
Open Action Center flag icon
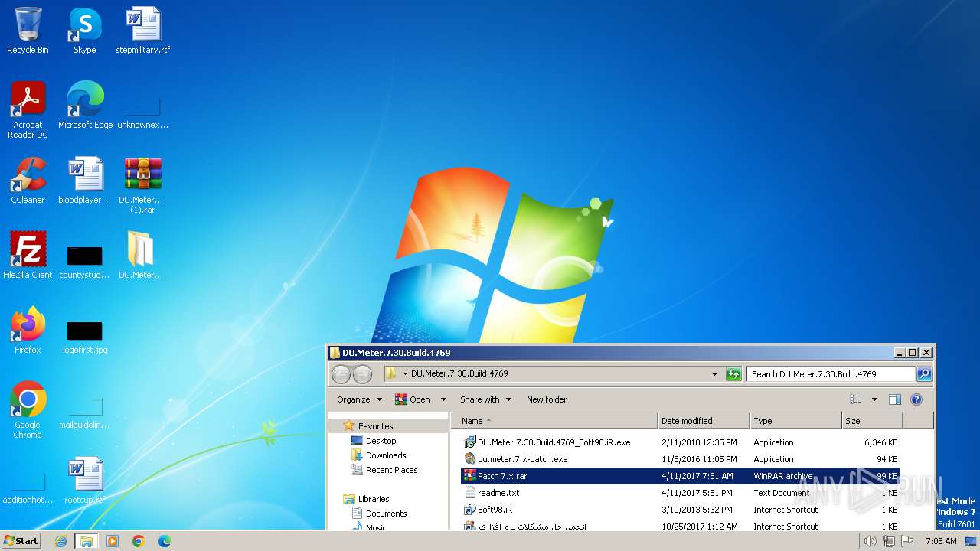coord(906,541)
